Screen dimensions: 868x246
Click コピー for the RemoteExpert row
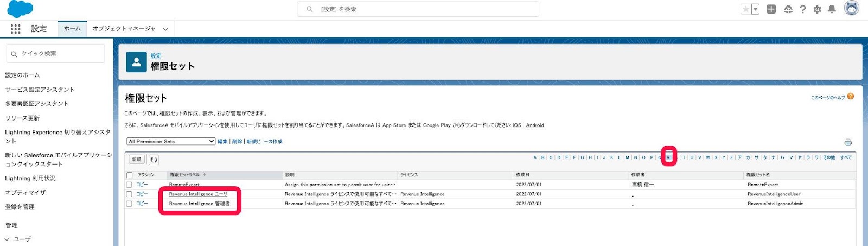click(142, 185)
